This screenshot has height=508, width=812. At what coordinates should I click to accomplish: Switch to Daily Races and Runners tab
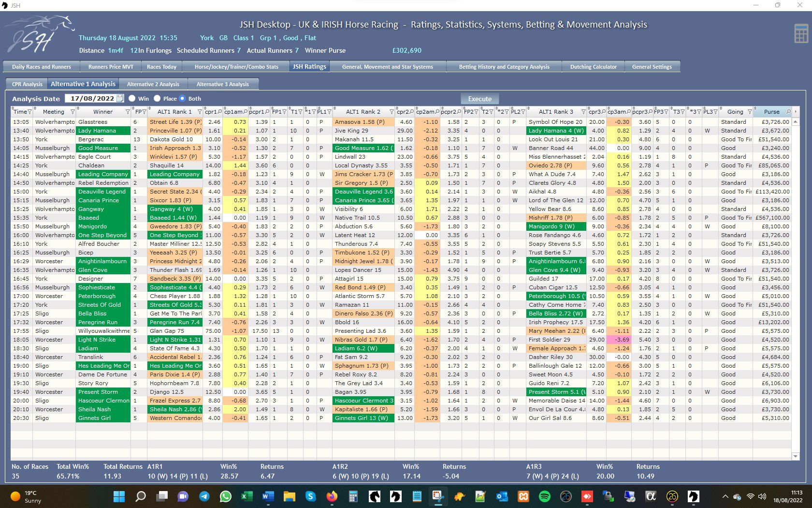tap(42, 67)
